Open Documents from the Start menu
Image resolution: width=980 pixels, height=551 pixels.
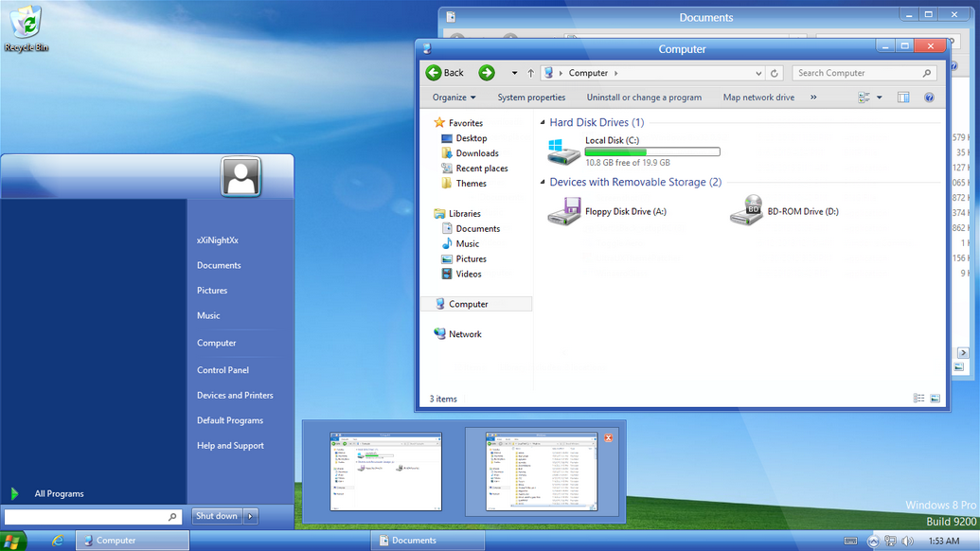click(x=219, y=265)
